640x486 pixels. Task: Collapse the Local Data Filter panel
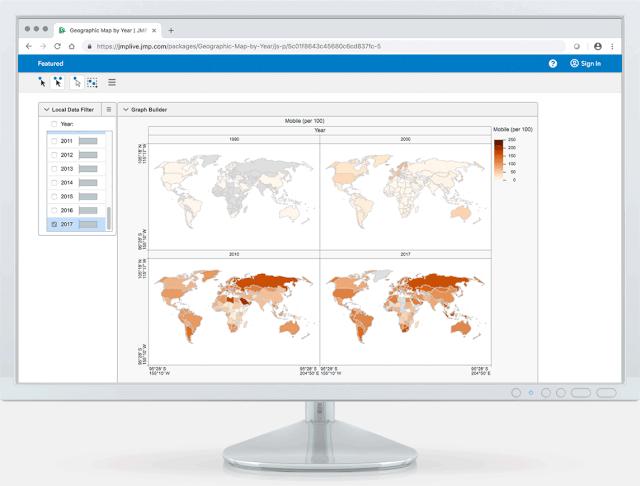click(47, 110)
